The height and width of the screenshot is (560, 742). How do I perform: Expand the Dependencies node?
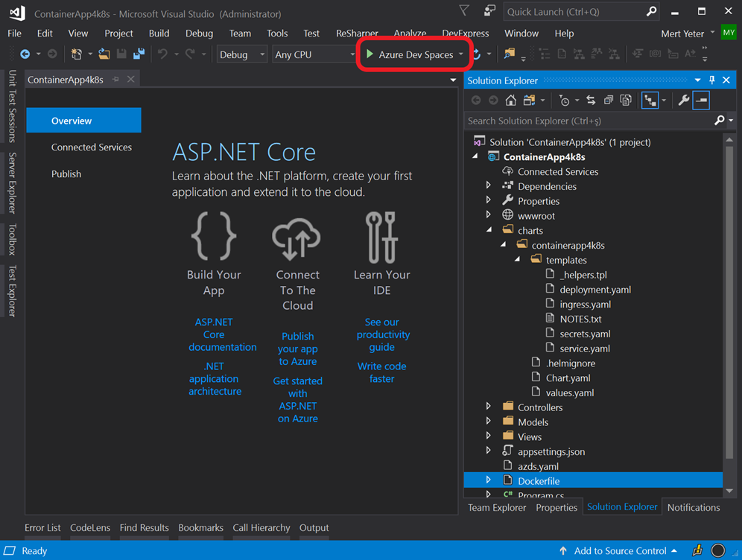(x=489, y=185)
